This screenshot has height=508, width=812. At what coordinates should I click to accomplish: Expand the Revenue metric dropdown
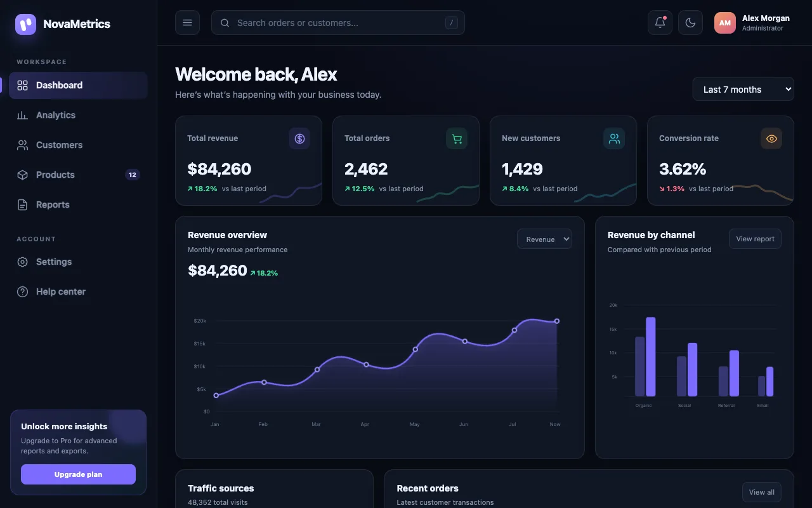tap(544, 239)
